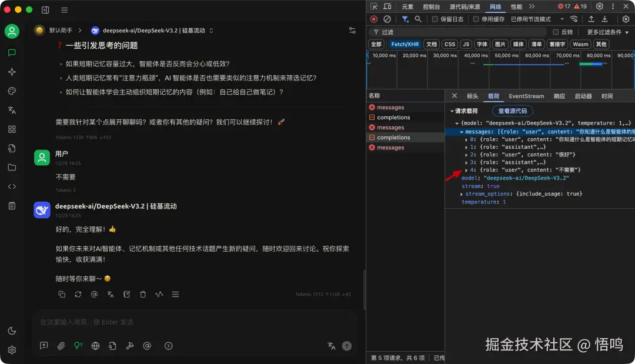
Task: Open the notes clipboard sidebar icon
Action: 12,206
